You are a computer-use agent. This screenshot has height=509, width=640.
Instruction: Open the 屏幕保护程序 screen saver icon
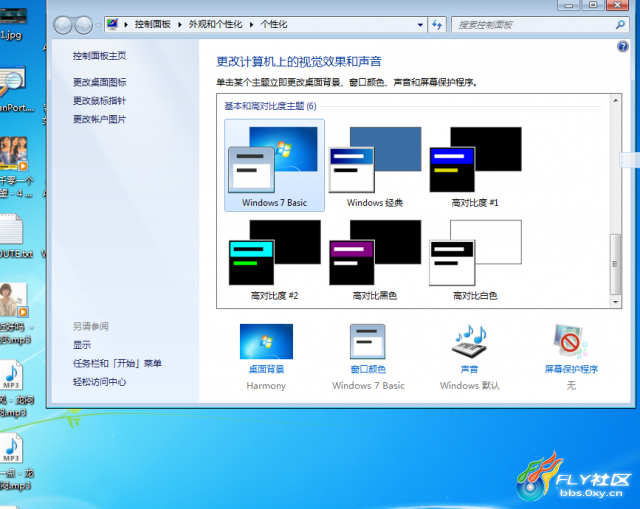tap(571, 342)
